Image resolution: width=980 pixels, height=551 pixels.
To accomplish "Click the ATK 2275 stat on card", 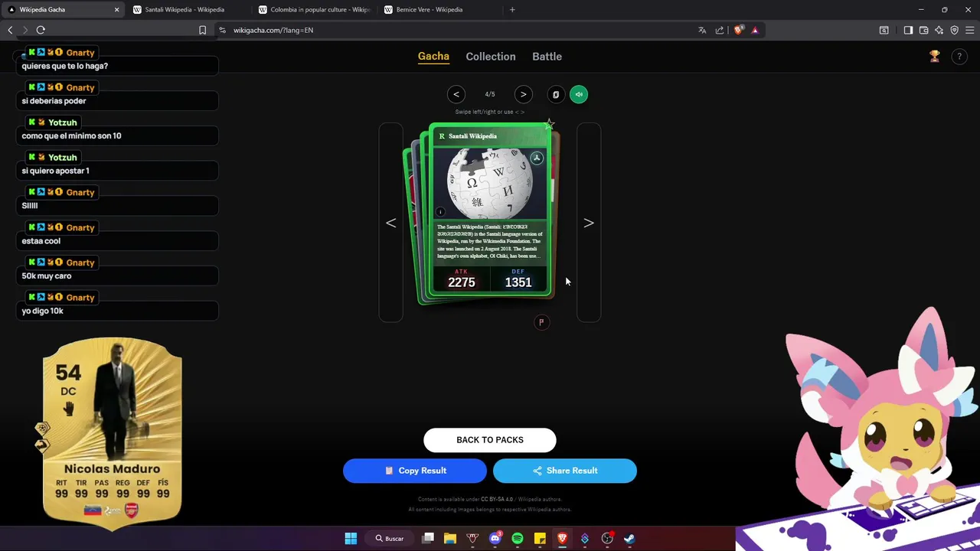I will click(x=462, y=279).
